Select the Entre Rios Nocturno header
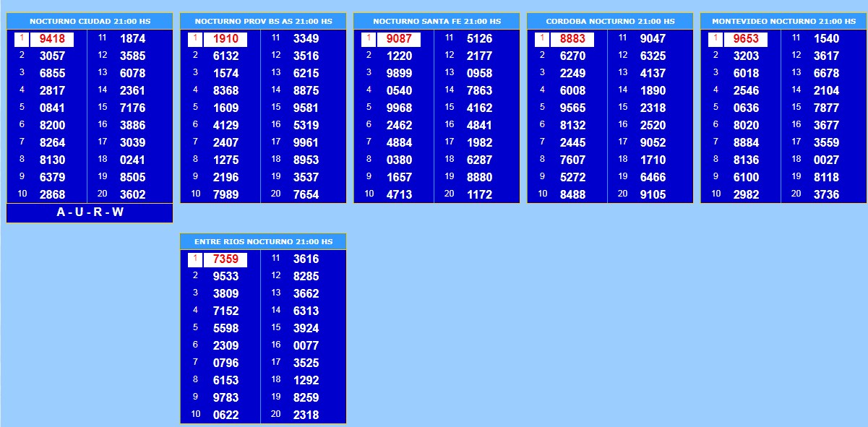This screenshot has height=427, width=868. 263,241
